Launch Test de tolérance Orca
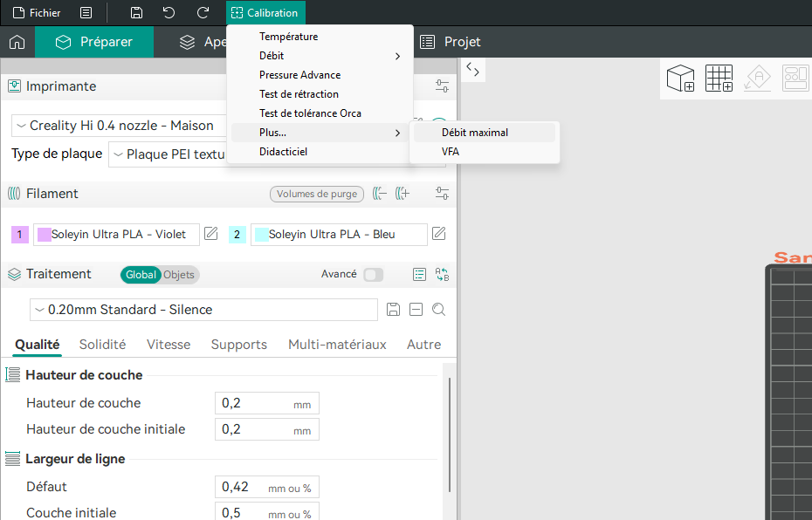The width and height of the screenshot is (812, 520). click(x=320, y=113)
